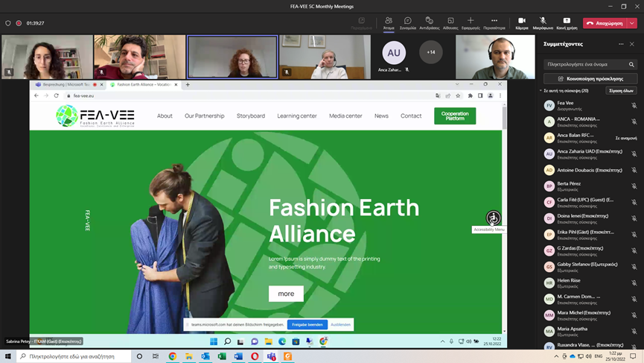This screenshot has height=363, width=644.
Task: Click the shield icon beside the meeting timer
Action: click(7, 23)
